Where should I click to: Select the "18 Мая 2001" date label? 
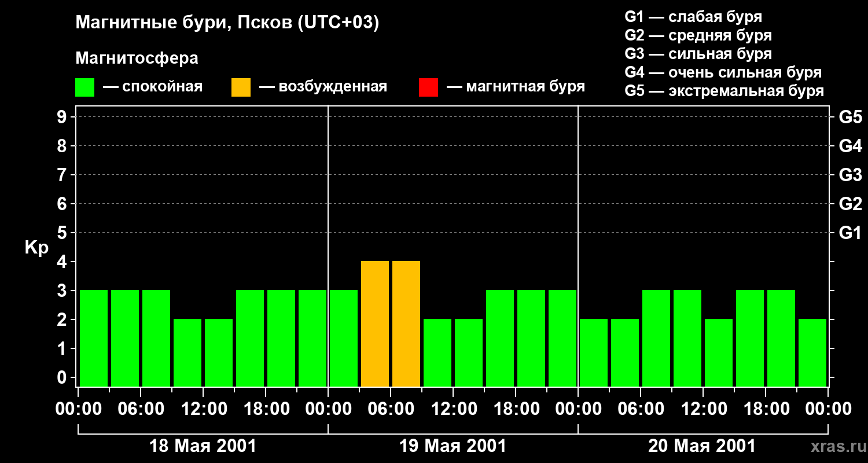pyautogui.click(x=203, y=446)
